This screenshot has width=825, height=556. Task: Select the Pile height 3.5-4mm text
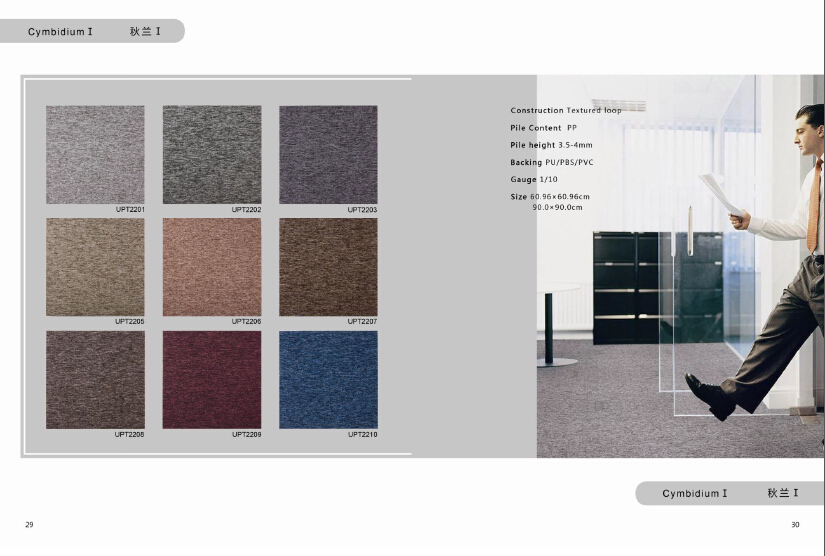click(551, 145)
